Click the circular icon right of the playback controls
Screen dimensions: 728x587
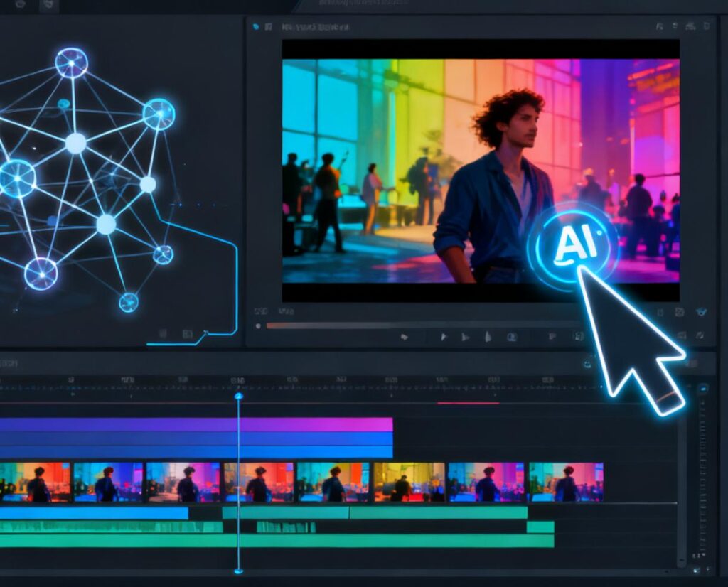(511, 337)
